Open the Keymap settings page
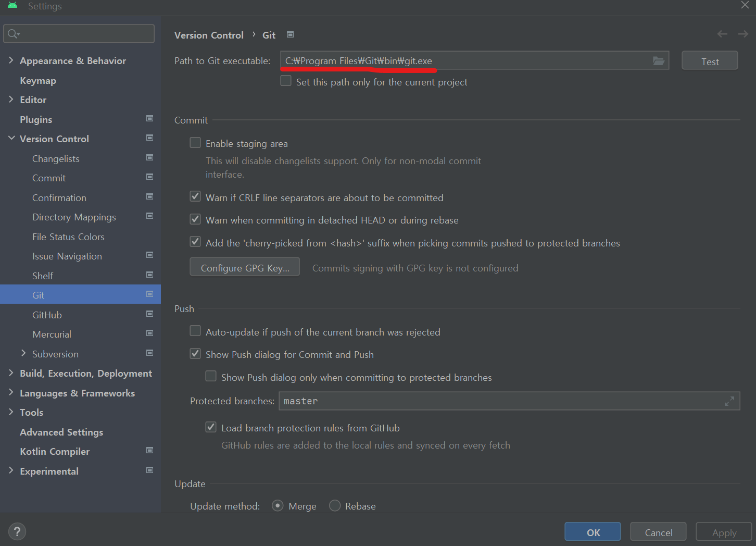The width and height of the screenshot is (756, 546). pyautogui.click(x=38, y=81)
